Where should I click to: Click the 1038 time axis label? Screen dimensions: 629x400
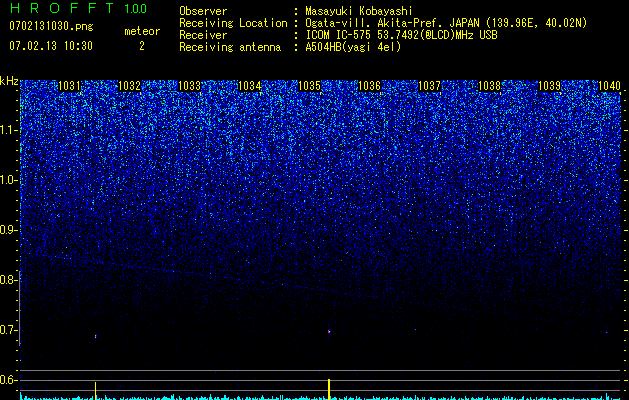(x=489, y=86)
